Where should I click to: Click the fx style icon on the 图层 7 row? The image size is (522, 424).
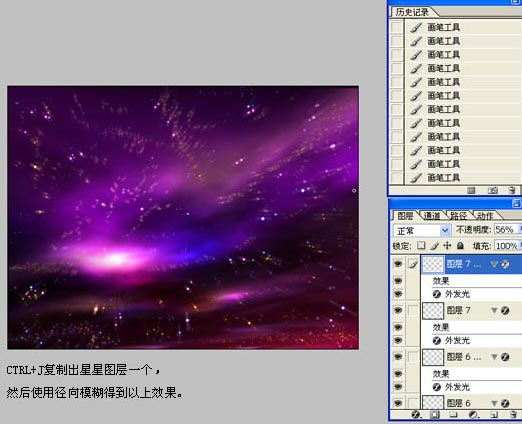[x=505, y=311]
